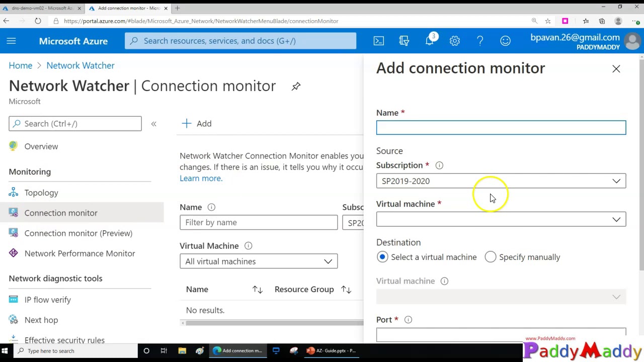
Task: Click the Azure global search bar
Action: [240, 41]
